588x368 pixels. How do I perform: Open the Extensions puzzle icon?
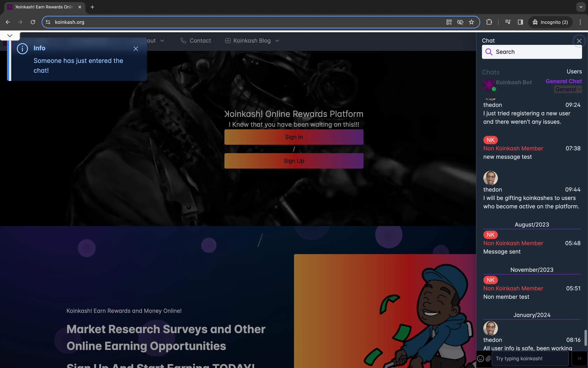pyautogui.click(x=489, y=22)
